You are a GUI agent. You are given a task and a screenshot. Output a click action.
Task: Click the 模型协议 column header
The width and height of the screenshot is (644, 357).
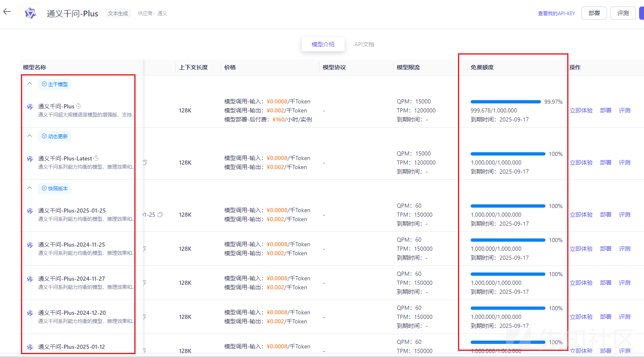point(334,67)
